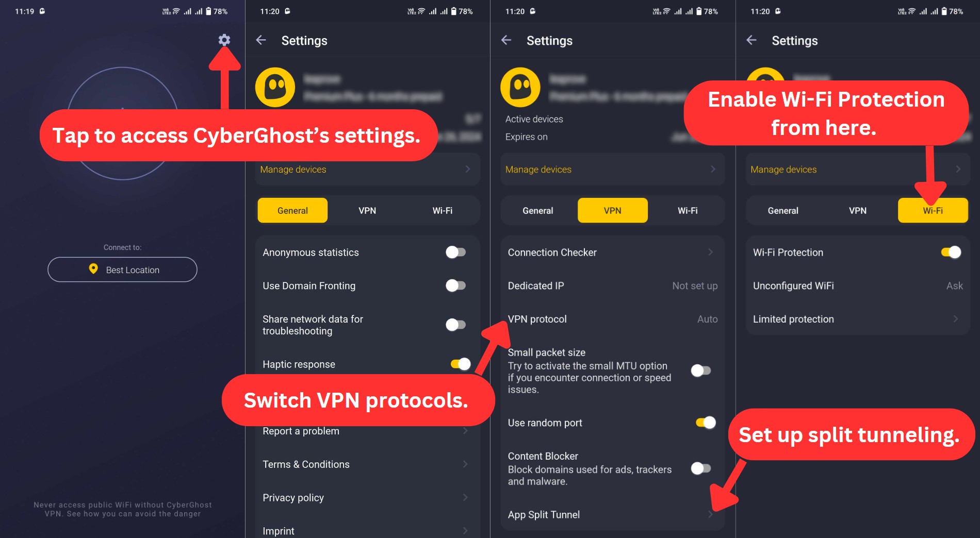The height and width of the screenshot is (538, 980).
Task: Enable Use Domain Fronting switch
Action: 455,285
